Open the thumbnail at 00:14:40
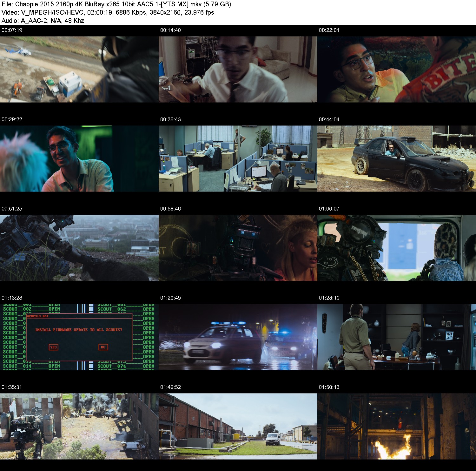The height and width of the screenshot is (471, 476). coord(238,69)
